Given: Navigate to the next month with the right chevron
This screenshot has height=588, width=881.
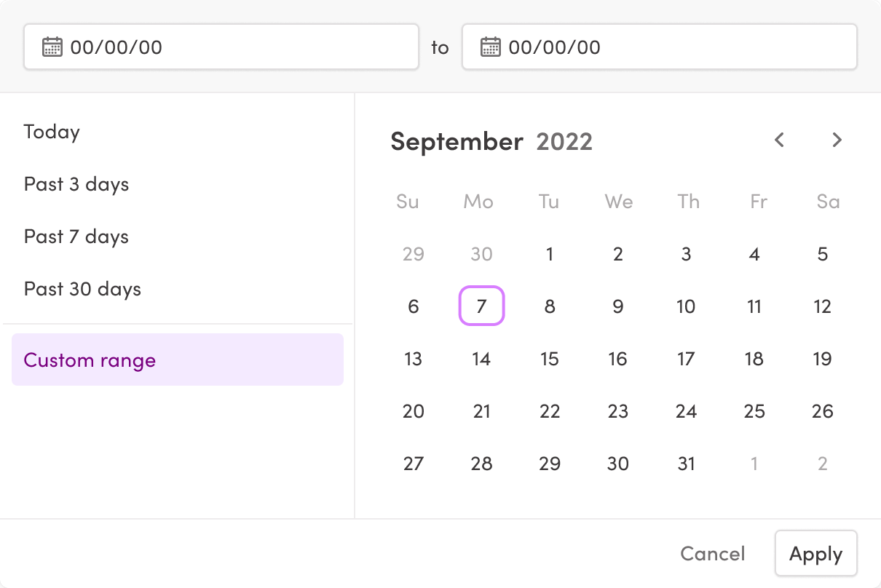Looking at the screenshot, I should tap(836, 140).
